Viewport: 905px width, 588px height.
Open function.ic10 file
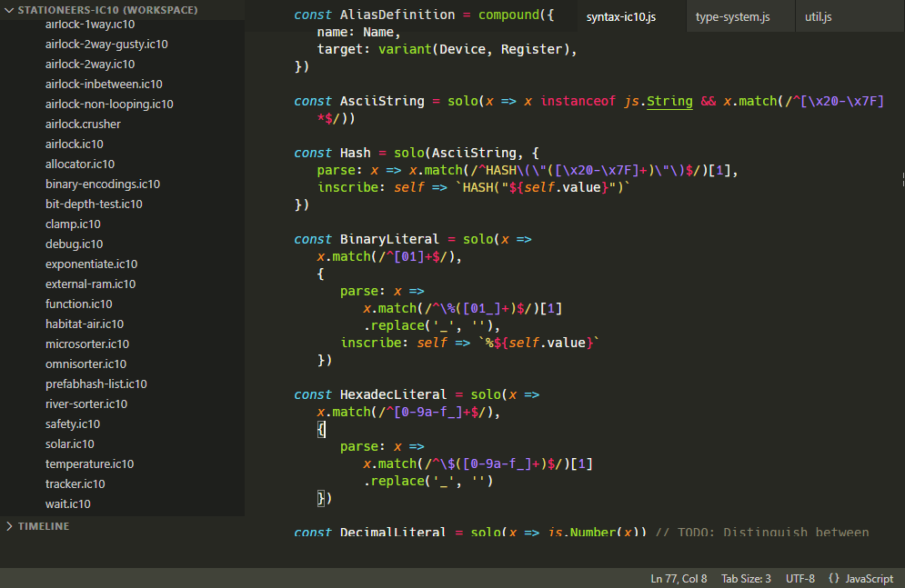pos(79,304)
